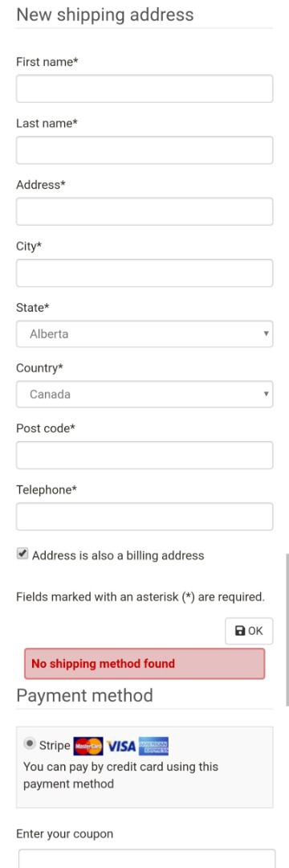This screenshot has height=868, width=289.
Task: Click the save disk icon on OK
Action: [240, 631]
